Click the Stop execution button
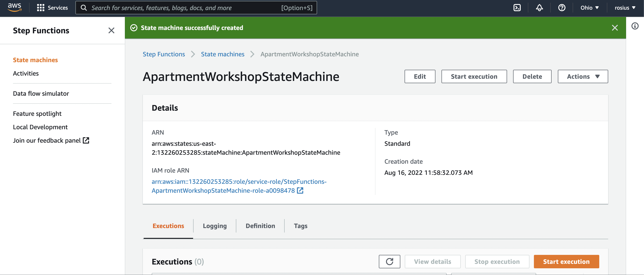 [x=497, y=262]
